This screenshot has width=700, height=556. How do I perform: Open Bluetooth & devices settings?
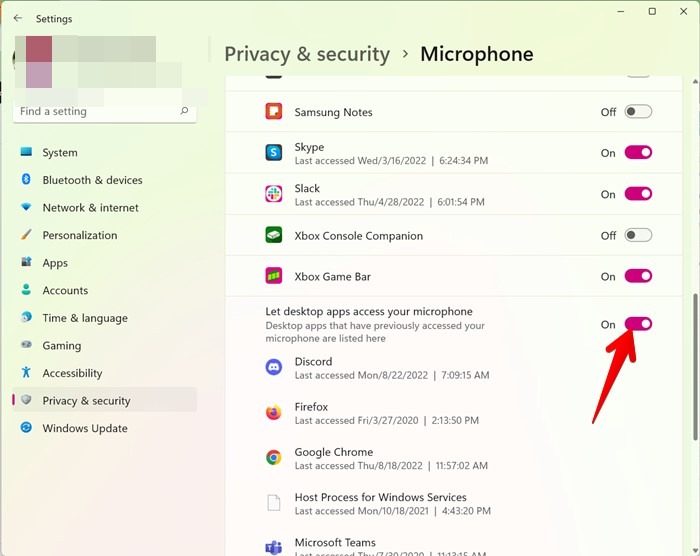pyautogui.click(x=92, y=180)
